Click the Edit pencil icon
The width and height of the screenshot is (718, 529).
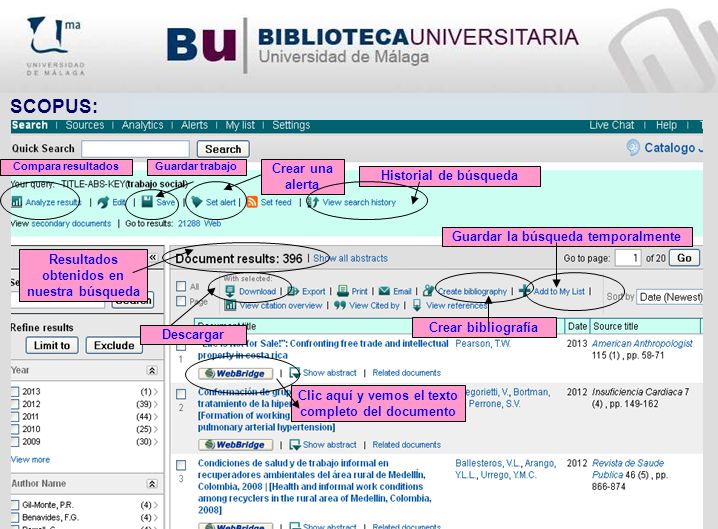[103, 202]
